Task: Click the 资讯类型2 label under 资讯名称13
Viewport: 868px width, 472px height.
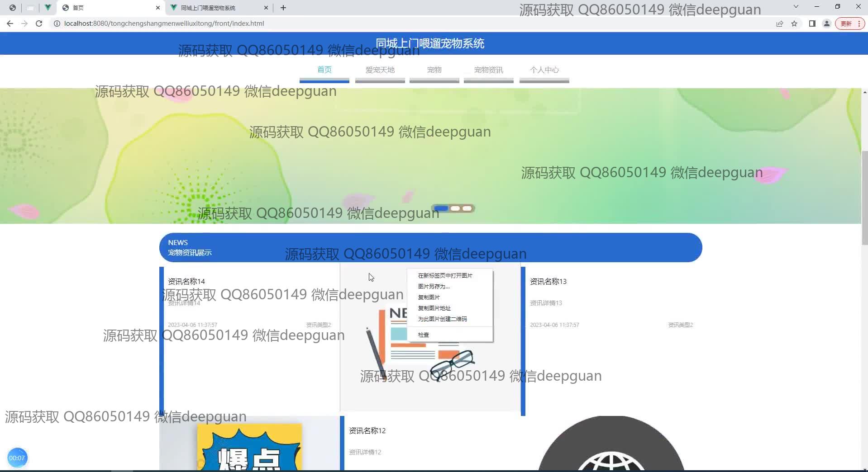Action: (x=680, y=325)
